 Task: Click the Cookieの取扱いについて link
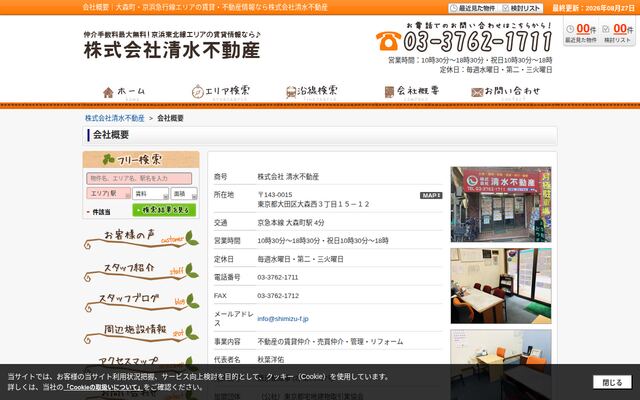pyautogui.click(x=103, y=387)
